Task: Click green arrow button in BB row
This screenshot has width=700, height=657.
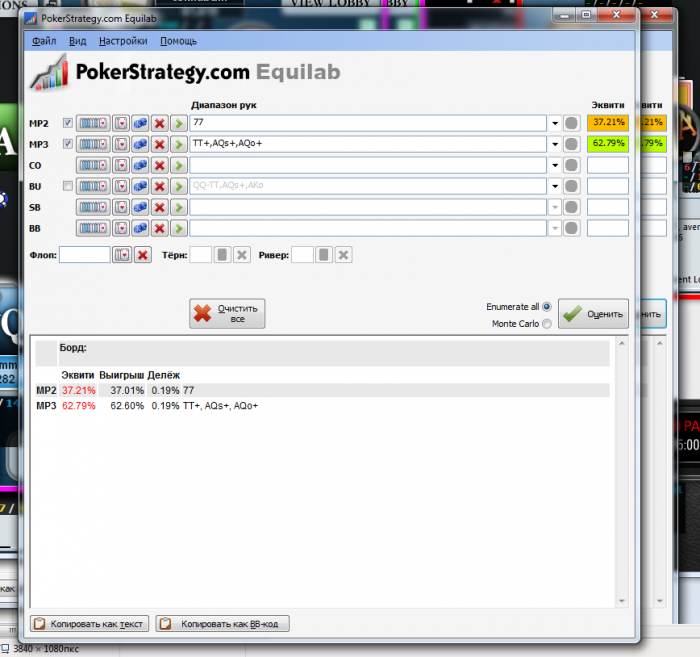Action: point(179,228)
